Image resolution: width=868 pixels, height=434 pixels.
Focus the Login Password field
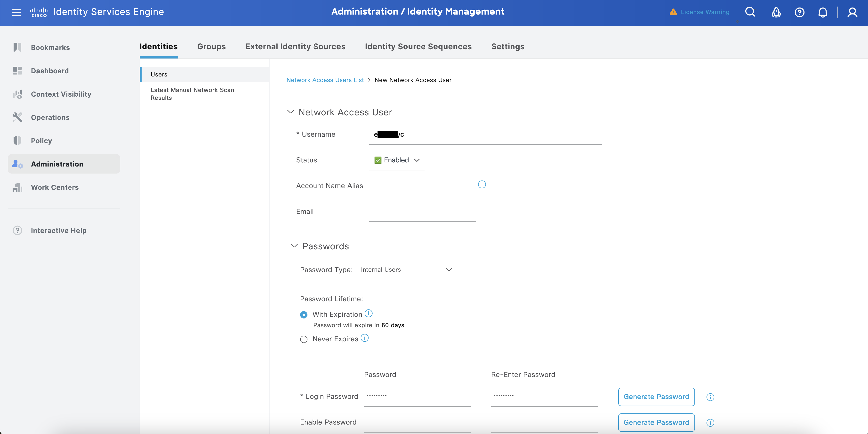coord(418,397)
